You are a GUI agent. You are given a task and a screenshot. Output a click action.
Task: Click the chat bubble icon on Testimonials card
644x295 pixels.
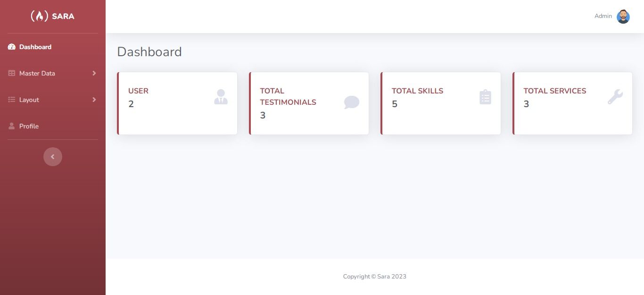[x=352, y=102]
